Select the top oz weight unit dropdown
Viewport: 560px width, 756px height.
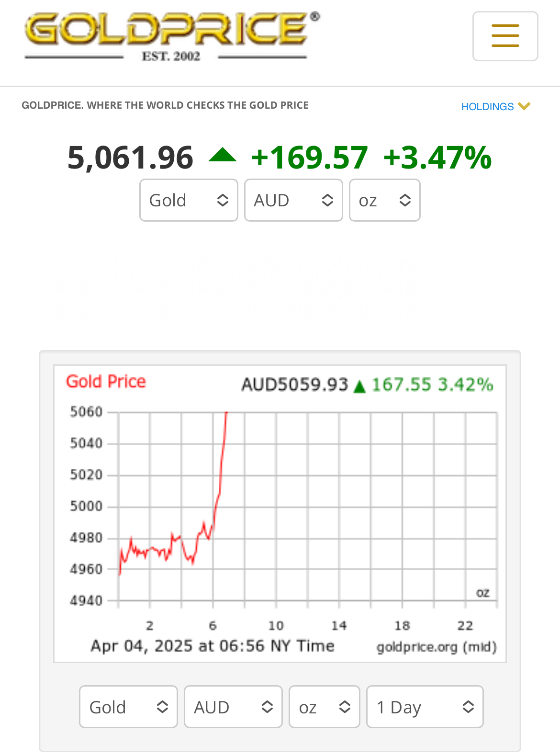[385, 200]
